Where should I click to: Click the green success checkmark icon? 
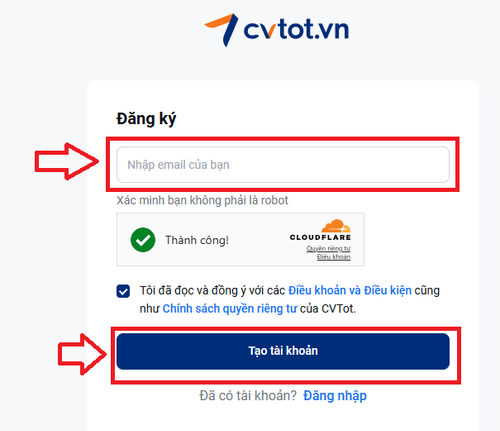(x=143, y=240)
